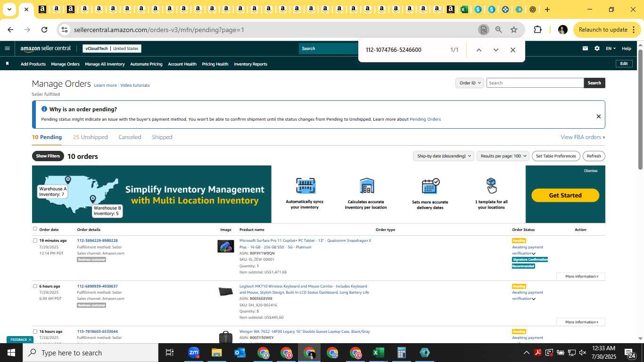Viewport: 644px width, 362px height.
Task: Click the zoom magnifier icon in address bar
Action: point(498,30)
